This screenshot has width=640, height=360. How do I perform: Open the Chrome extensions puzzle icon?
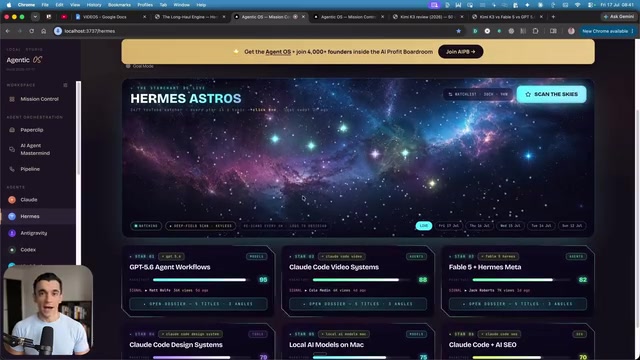pos(535,31)
